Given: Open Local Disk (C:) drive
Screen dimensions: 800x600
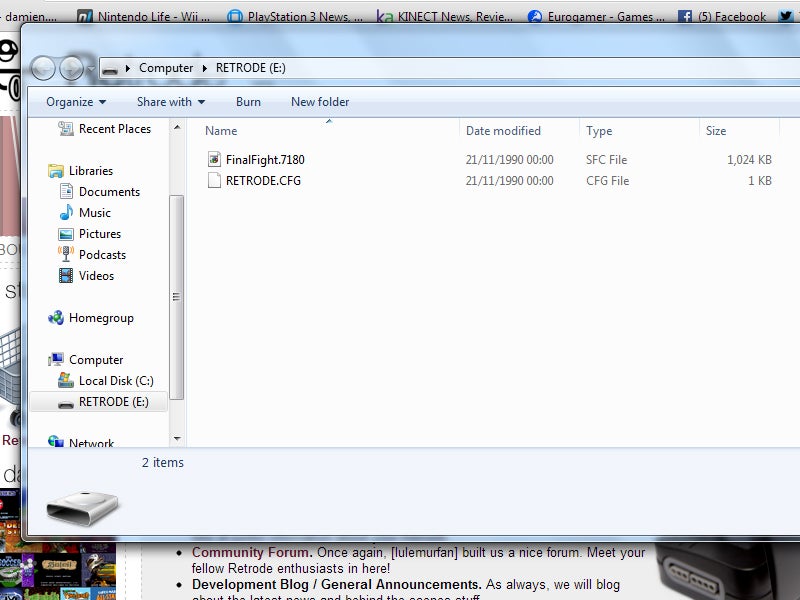Looking at the screenshot, I should [66, 381].
